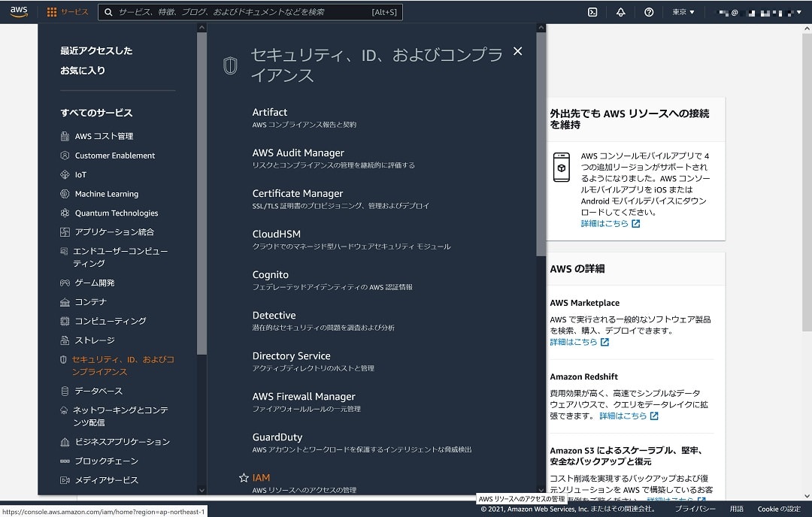
Task: Open Certificate Manager service
Action: coord(297,193)
